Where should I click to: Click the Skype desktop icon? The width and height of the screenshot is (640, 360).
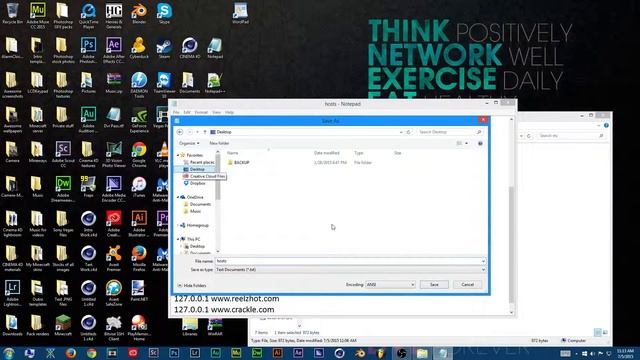(x=164, y=13)
